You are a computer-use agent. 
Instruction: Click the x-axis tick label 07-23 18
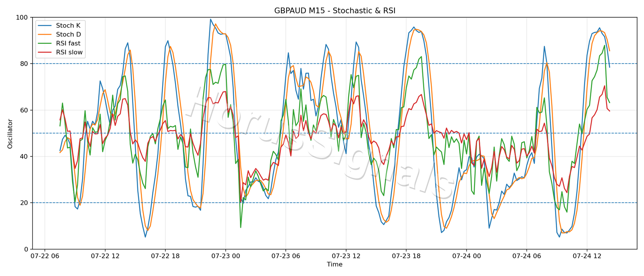pos(406,256)
